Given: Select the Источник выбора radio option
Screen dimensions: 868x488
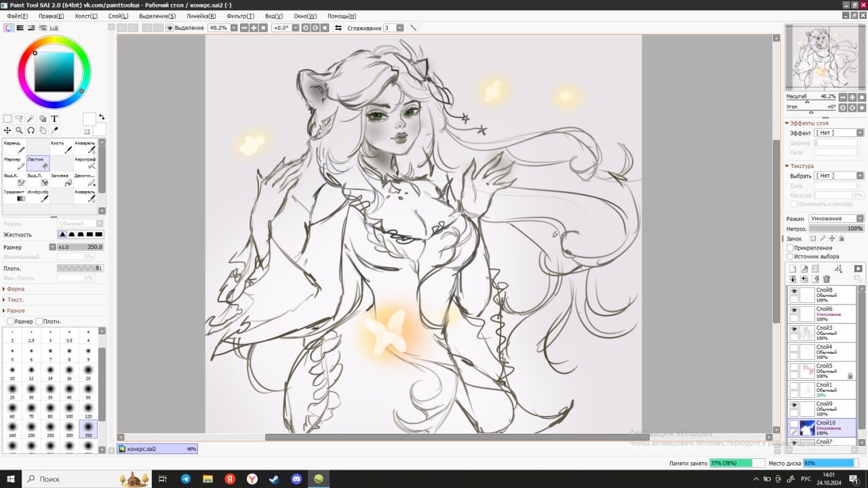Looking at the screenshot, I should click(x=790, y=257).
